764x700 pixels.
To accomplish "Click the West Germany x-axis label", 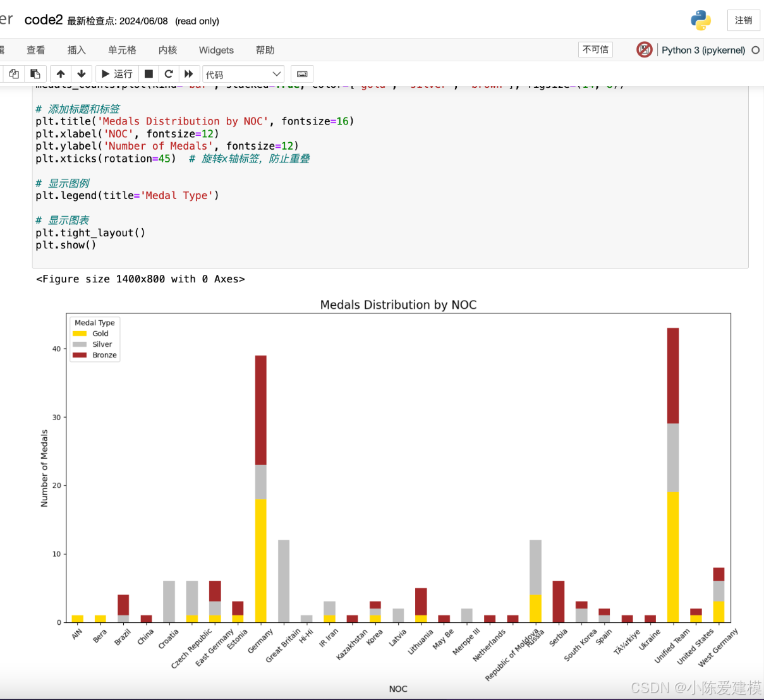I will pos(718,648).
